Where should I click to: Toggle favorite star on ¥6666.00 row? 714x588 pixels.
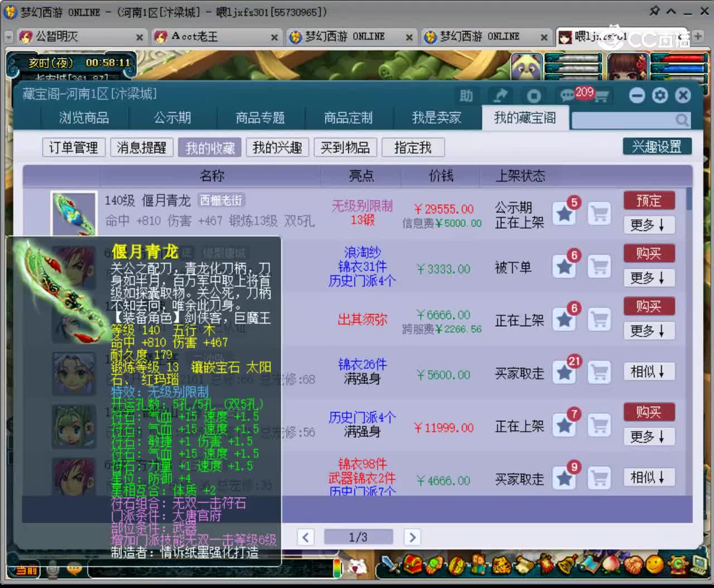click(x=565, y=320)
